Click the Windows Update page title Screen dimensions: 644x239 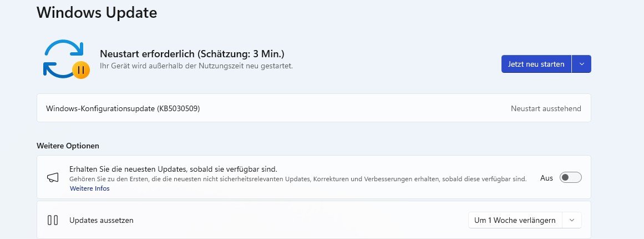tap(97, 12)
